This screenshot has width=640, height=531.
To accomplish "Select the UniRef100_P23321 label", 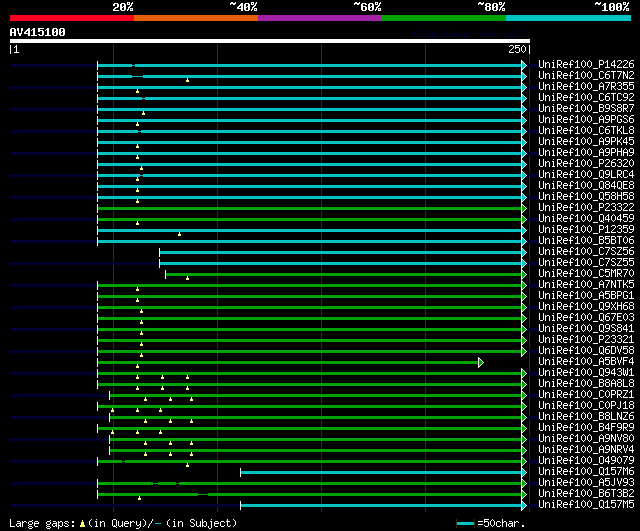I will [586, 340].
